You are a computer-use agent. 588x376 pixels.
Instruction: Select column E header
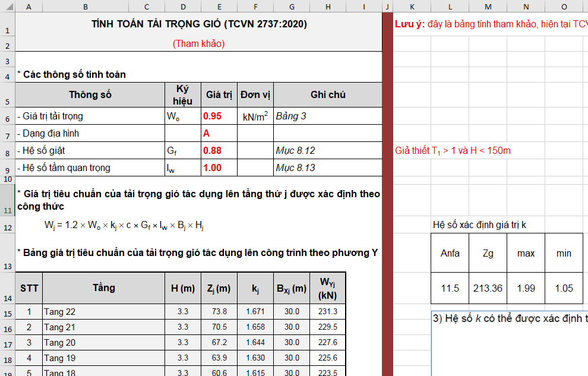click(x=219, y=7)
